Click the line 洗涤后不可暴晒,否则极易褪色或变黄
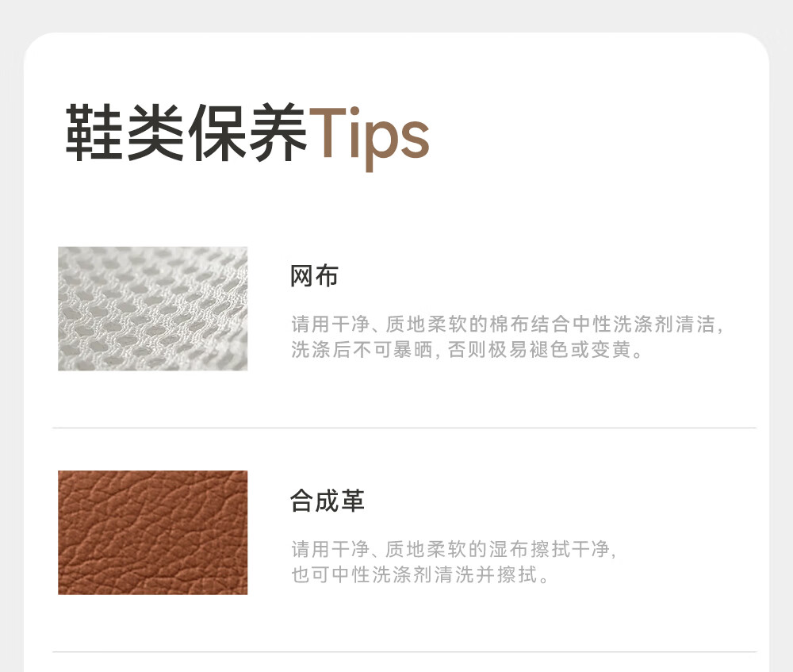 click(466, 350)
